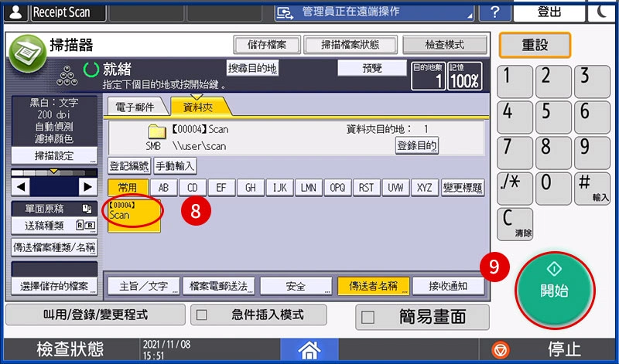Tap keypad digit 1

(x=515, y=82)
